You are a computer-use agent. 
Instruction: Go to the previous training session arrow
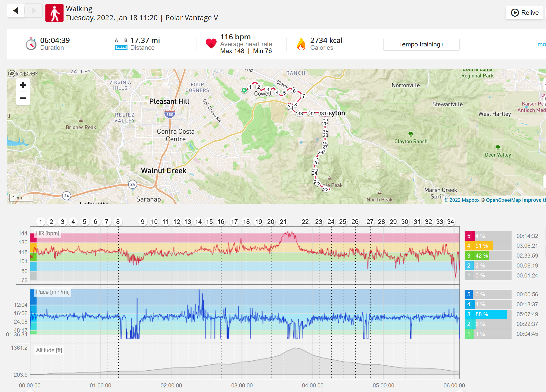(x=16, y=11)
